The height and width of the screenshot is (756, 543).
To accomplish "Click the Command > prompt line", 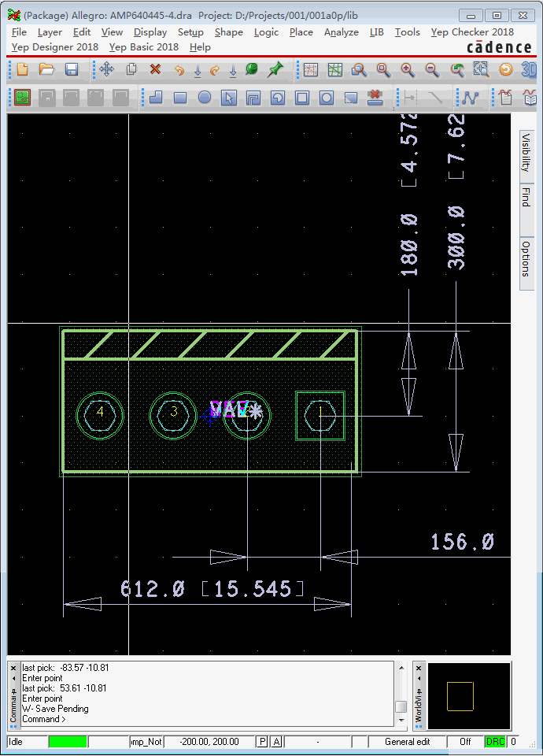I will coord(44,719).
